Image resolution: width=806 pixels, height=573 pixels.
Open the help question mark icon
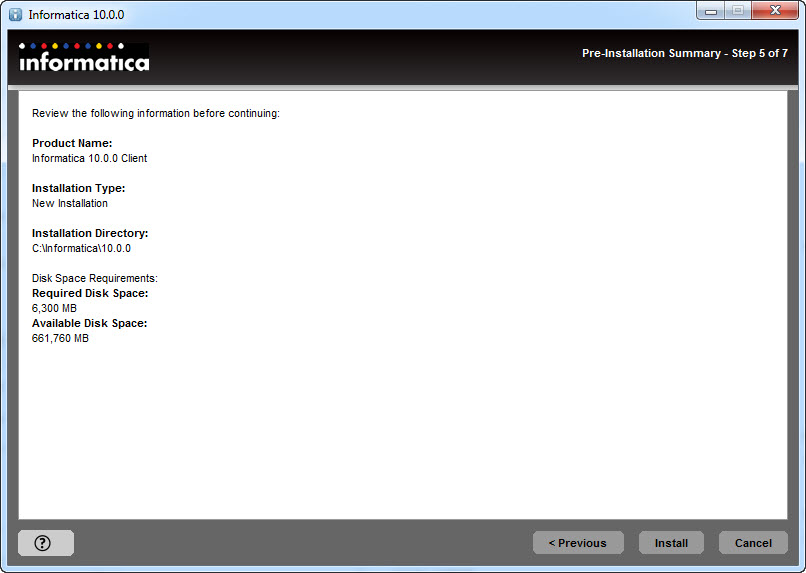coord(46,543)
